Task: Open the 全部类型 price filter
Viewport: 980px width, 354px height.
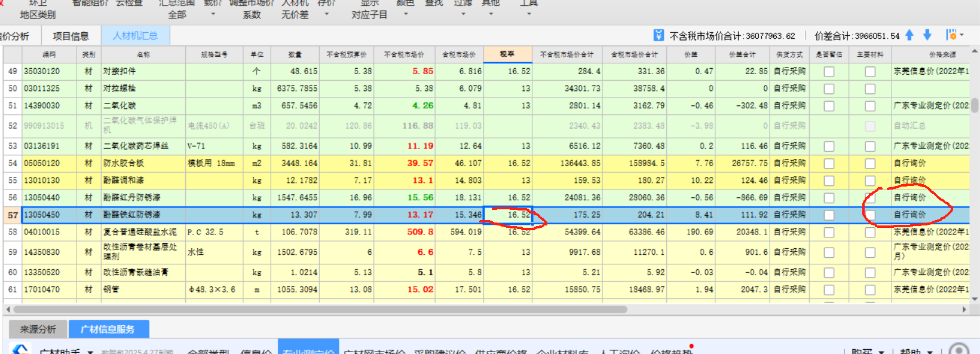Action: pos(209,352)
